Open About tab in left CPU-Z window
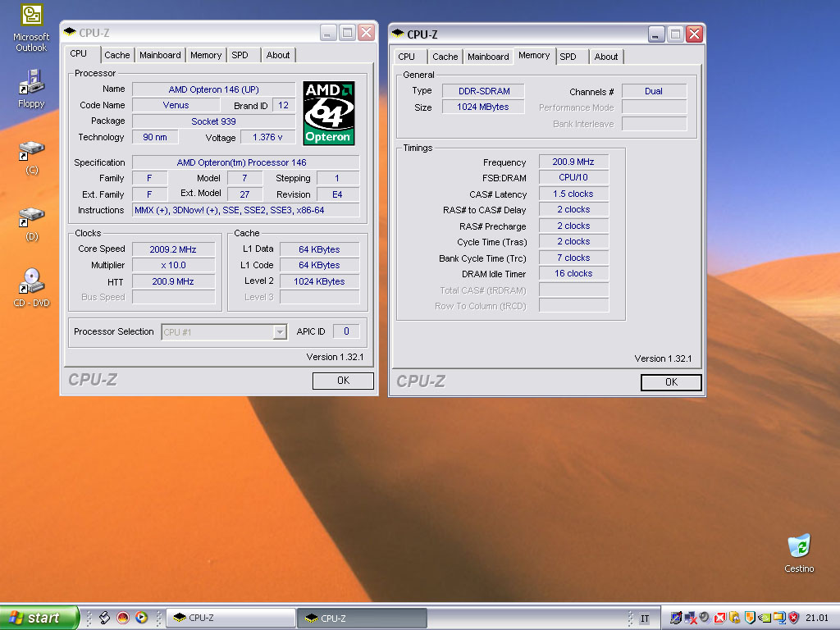Viewport: 840px width, 630px height. [278, 55]
